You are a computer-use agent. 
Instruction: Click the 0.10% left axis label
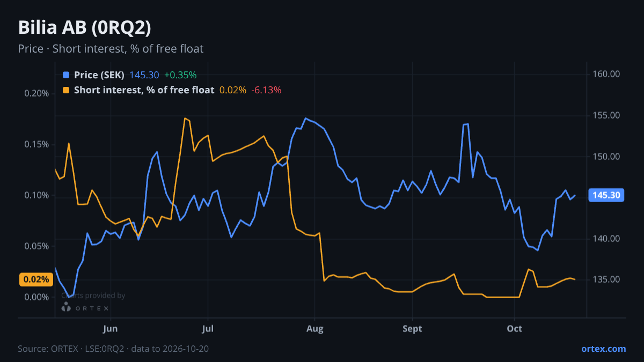(36, 195)
